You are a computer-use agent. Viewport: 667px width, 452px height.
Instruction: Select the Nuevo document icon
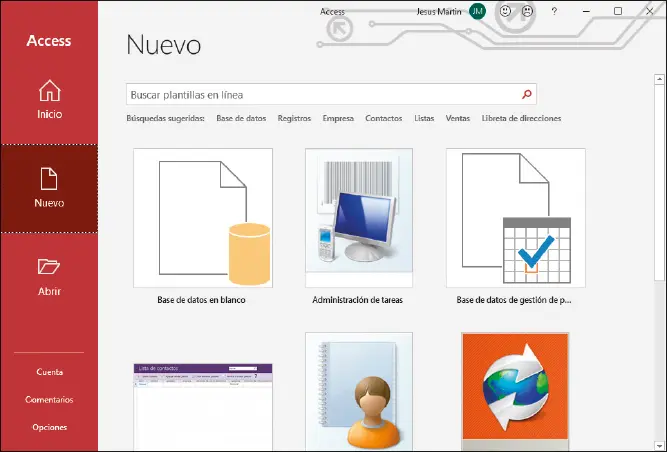pyautogui.click(x=49, y=179)
